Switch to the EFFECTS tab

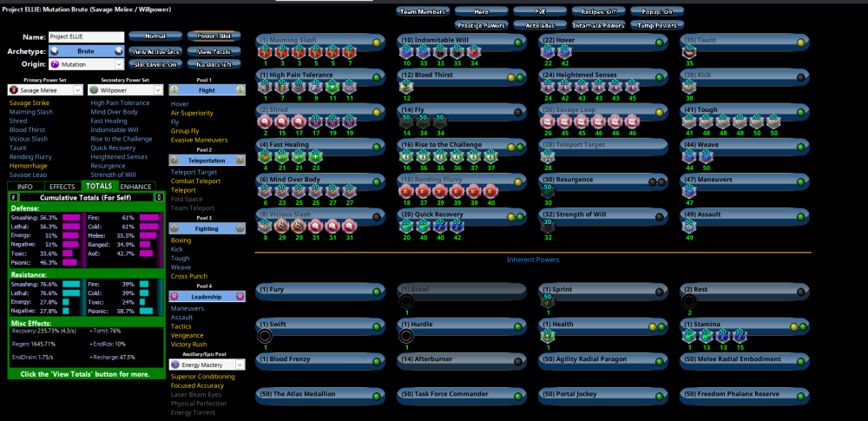(x=62, y=186)
